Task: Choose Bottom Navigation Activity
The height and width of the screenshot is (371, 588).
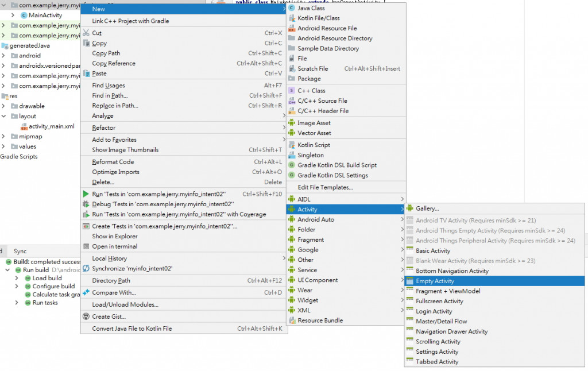Action: (494, 271)
